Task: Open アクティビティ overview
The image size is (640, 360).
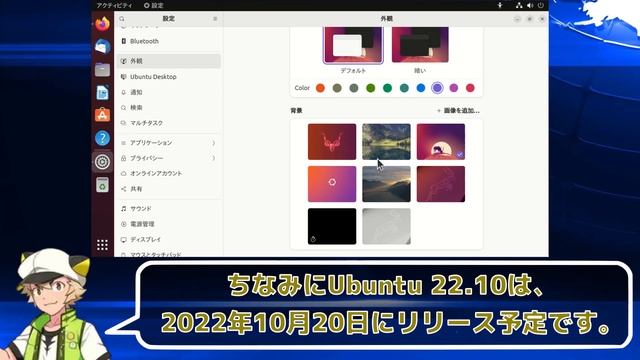Action: 114,5
